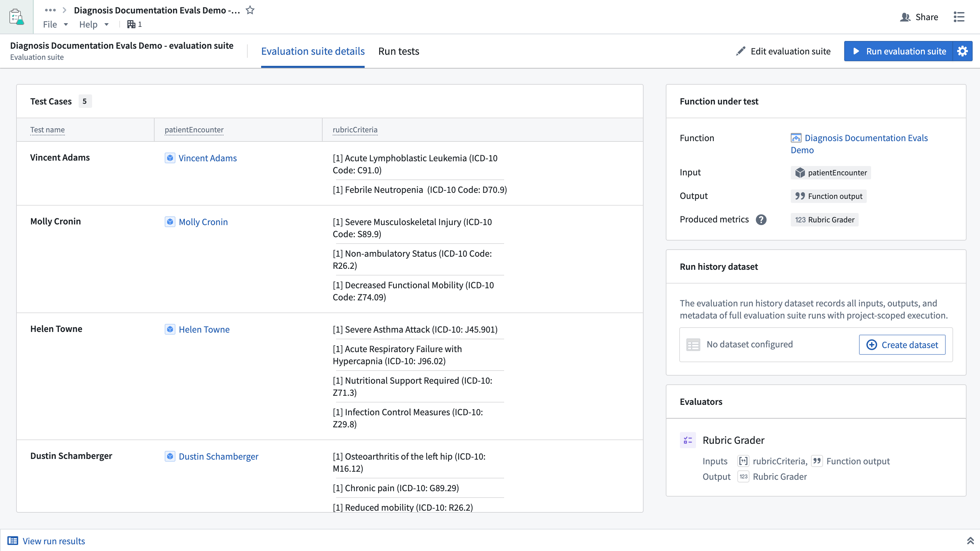Click the Rubric Grader evaluator title

[x=733, y=440]
